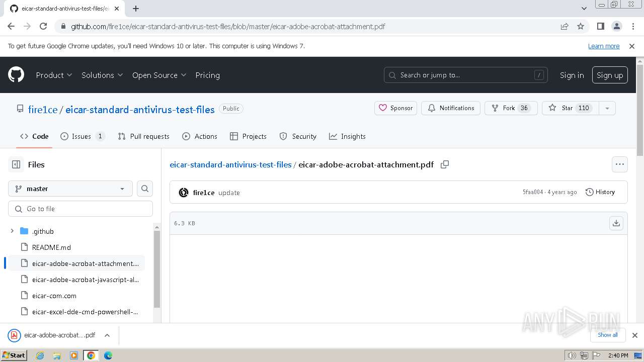Viewport: 644px width, 362px height.
Task: Open Chrome three-dot menu
Action: point(632,27)
